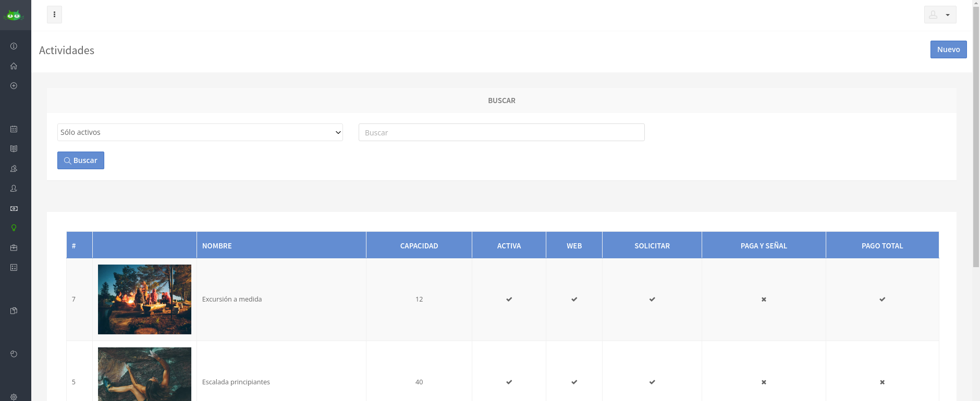The width and height of the screenshot is (980, 401).
Task: Click row ID 5 cell
Action: pyautogui.click(x=79, y=371)
